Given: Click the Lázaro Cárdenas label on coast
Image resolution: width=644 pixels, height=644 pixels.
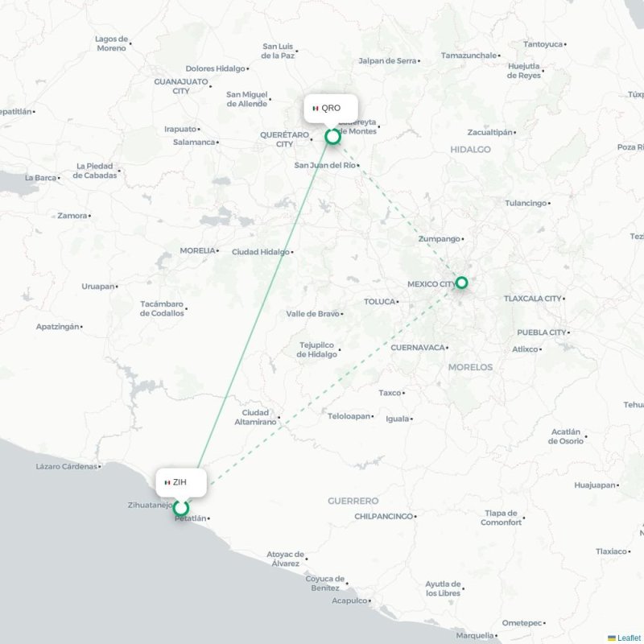Looking at the screenshot, I should point(67,466).
